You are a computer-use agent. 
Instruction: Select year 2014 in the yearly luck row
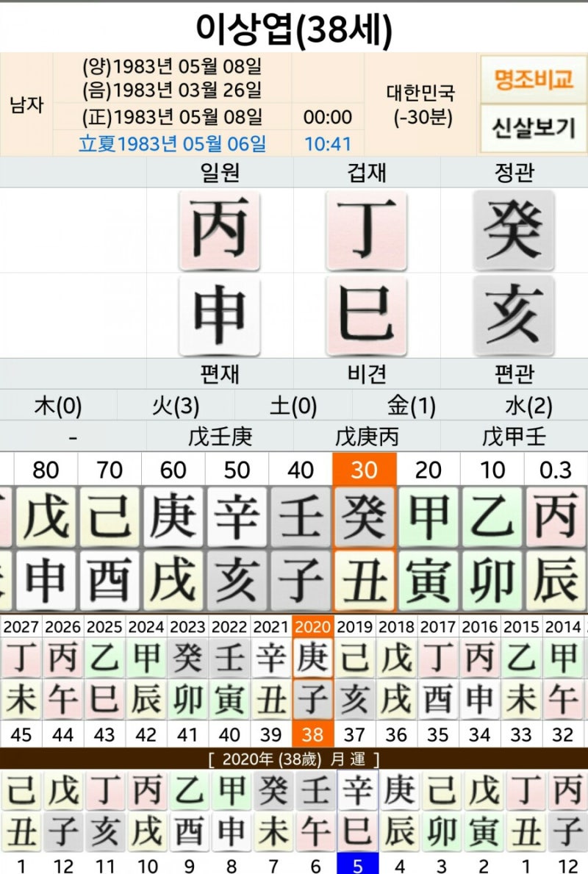point(562,626)
